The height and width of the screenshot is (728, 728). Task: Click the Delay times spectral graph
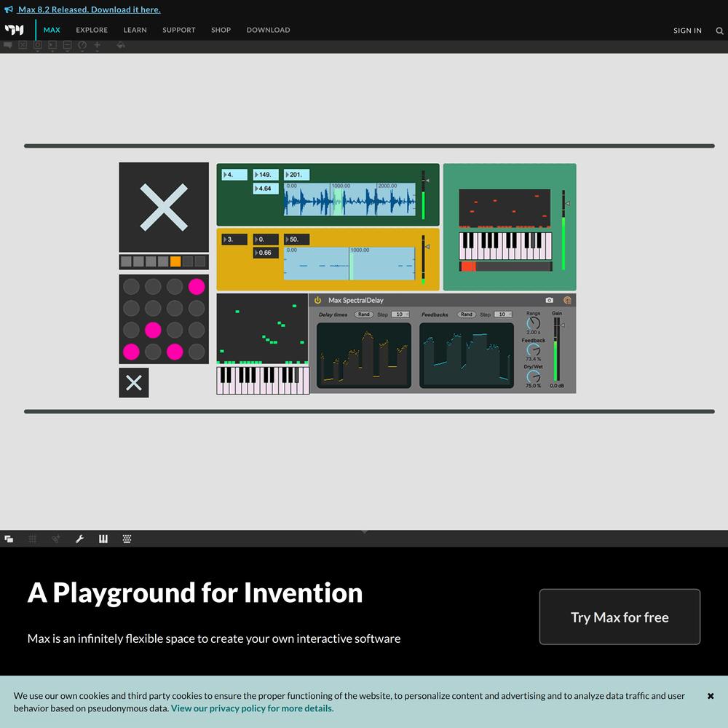364,356
